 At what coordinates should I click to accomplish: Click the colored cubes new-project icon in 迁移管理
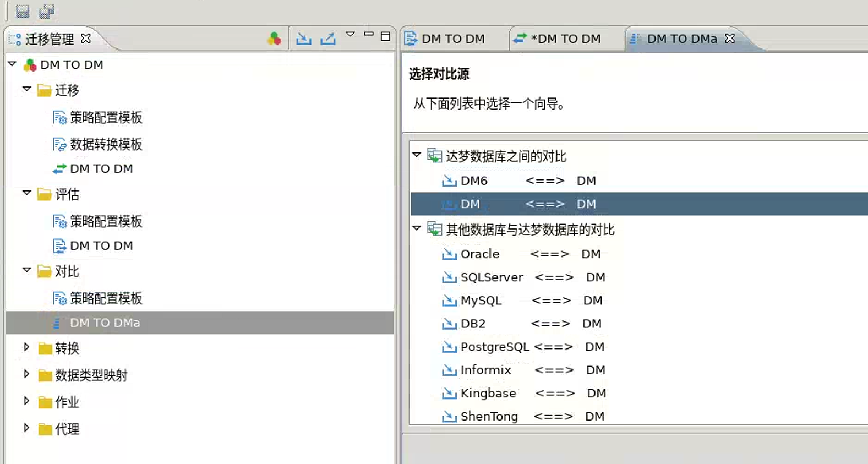click(x=274, y=38)
